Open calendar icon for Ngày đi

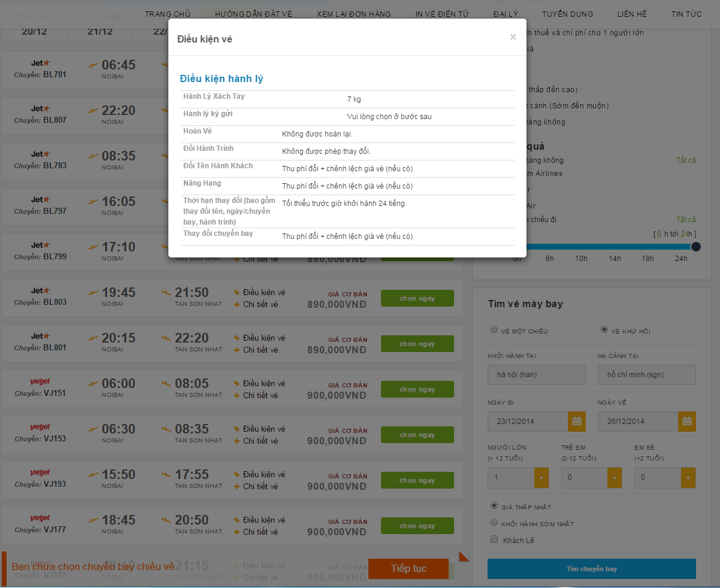pos(576,421)
